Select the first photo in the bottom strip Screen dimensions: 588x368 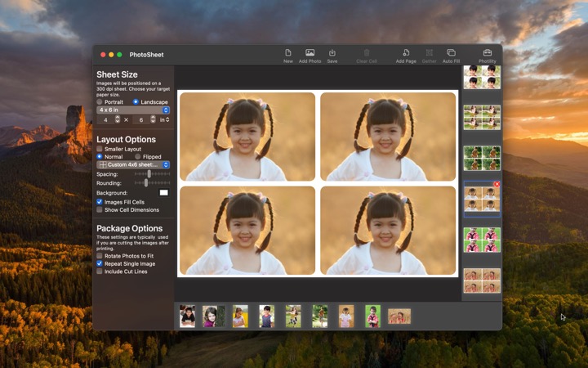[x=187, y=316]
